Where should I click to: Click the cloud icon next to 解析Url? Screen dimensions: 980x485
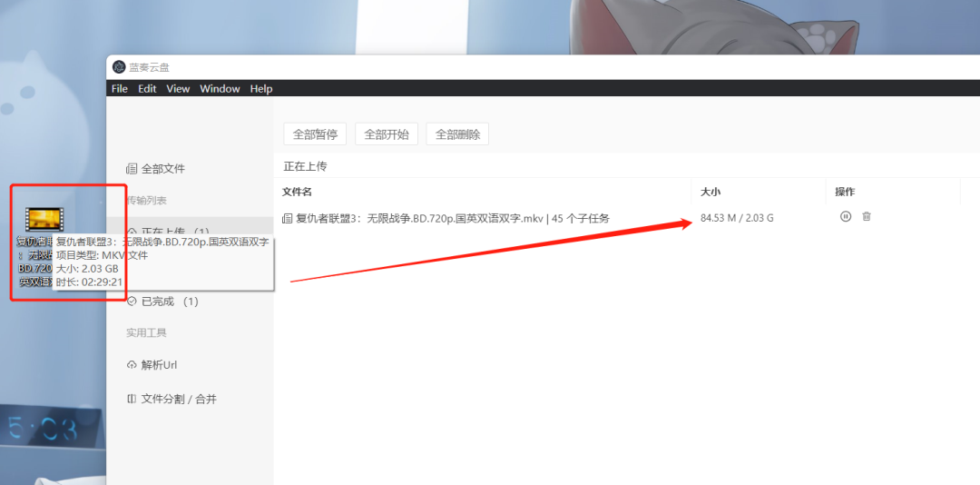(x=132, y=365)
